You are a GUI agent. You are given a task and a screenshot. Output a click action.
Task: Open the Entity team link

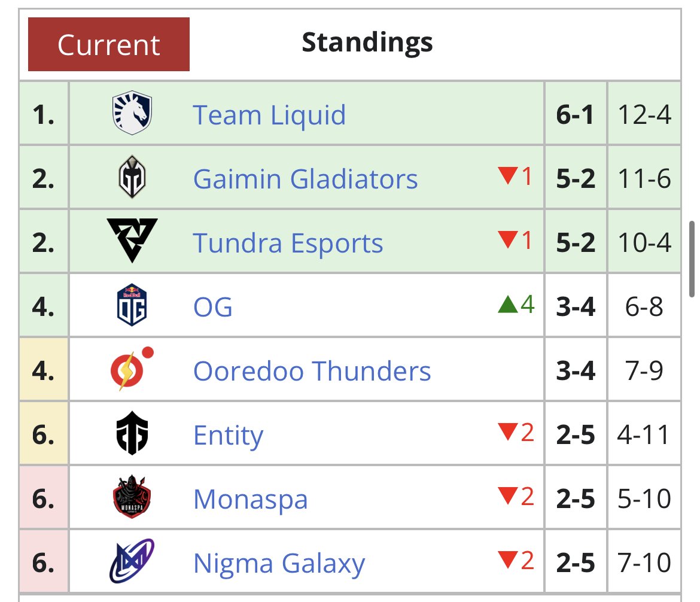tap(228, 436)
